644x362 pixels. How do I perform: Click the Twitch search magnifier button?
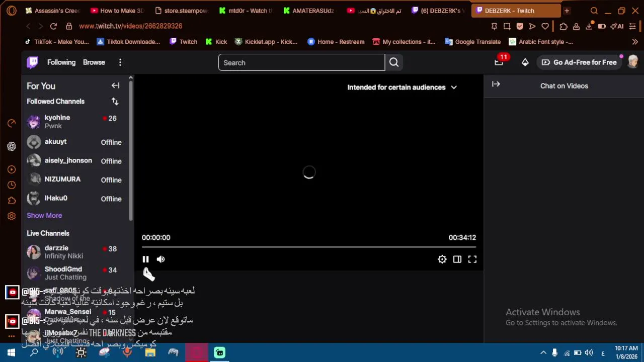pos(394,62)
